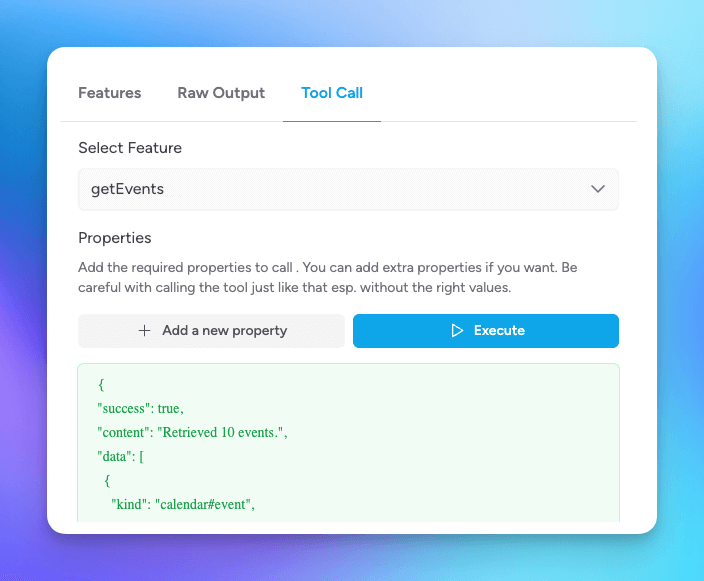Click the opening brace of JSON output
This screenshot has width=704, height=581.
(x=102, y=385)
